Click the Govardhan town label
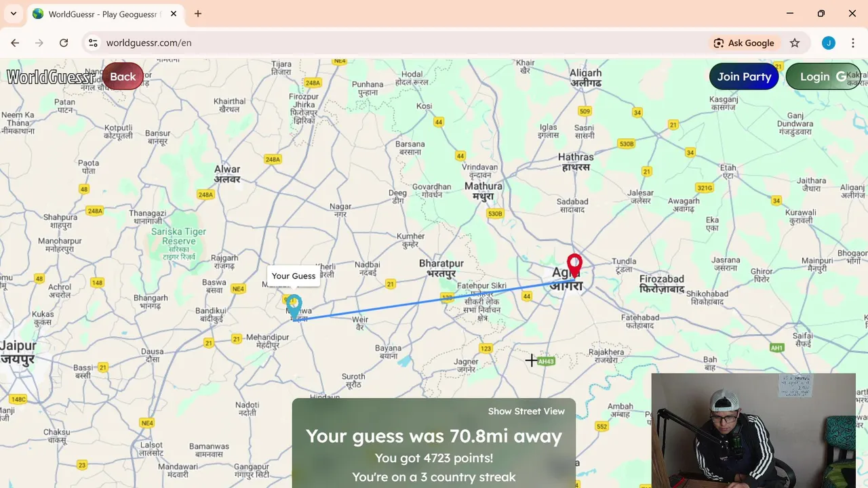Image resolution: width=868 pixels, height=488 pixels. coord(432,190)
